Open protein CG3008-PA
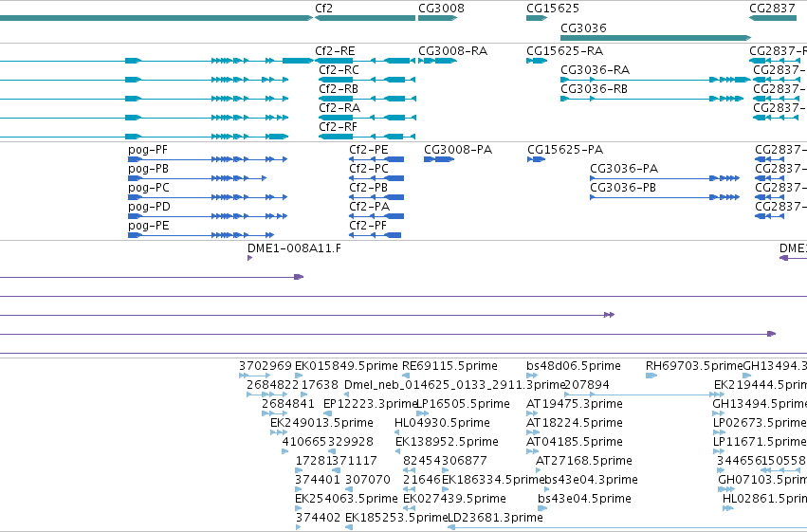The width and height of the screenshot is (807, 532). click(x=439, y=159)
